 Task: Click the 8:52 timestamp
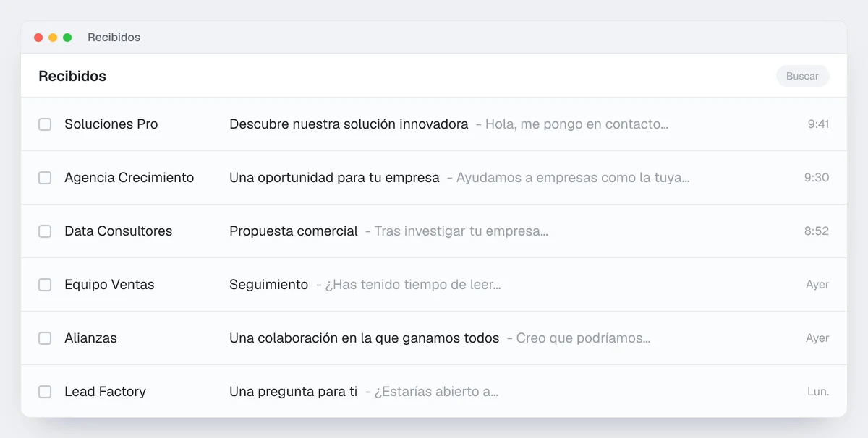[817, 231]
